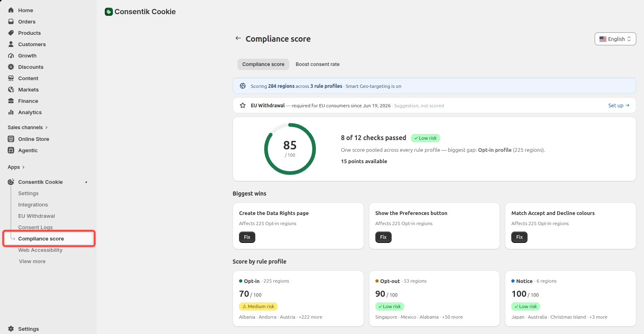
Task: Click the Low risk badge on Notice card
Action: [x=525, y=306]
